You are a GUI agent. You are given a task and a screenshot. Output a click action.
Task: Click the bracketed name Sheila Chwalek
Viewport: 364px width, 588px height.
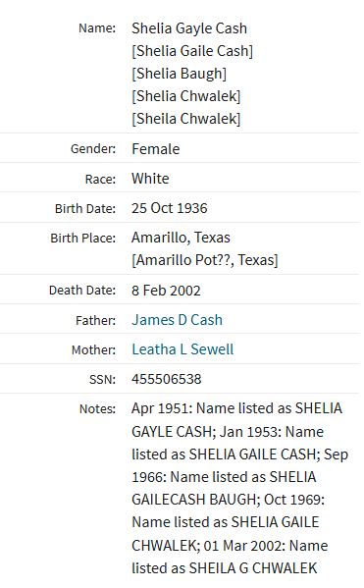186,119
